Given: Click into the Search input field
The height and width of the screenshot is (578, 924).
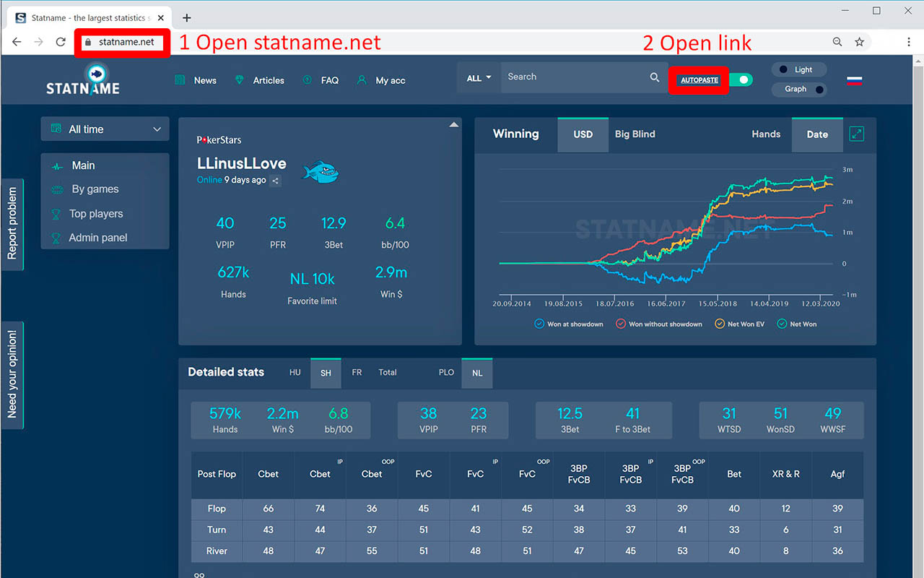Looking at the screenshot, I should pyautogui.click(x=574, y=77).
